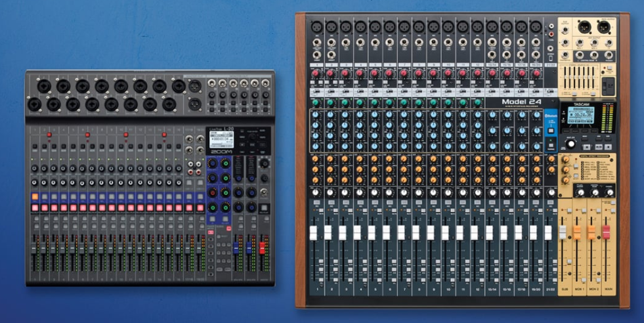Viewport: 644px width, 323px height.
Task: Click the Zoom channel 1 fader
Action: tap(34, 248)
